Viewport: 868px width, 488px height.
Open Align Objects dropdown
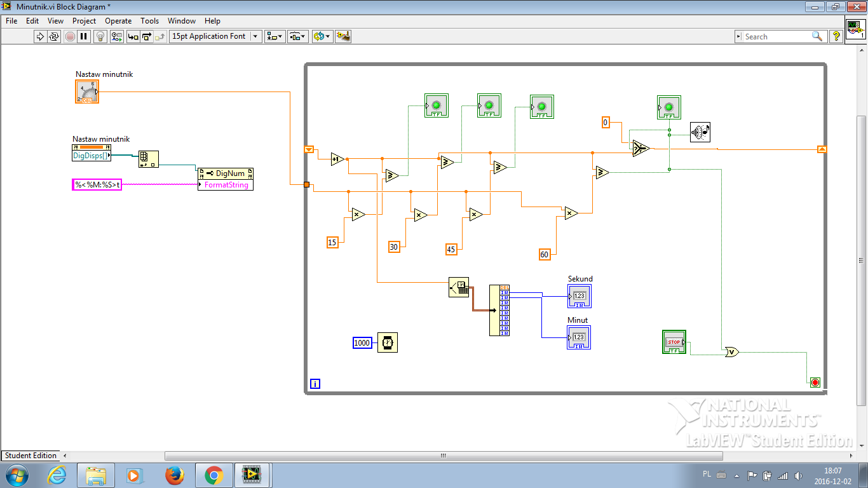[275, 36]
